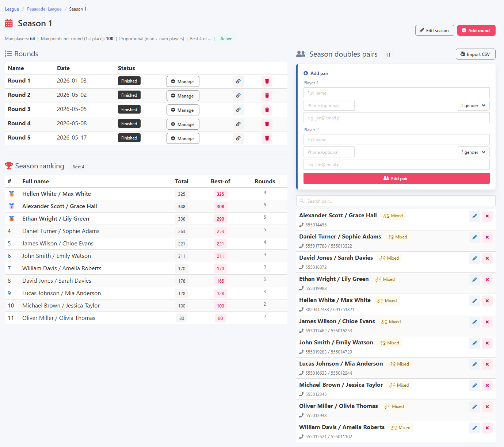Open Paaaaadel Laague breadcrumb link
Viewport: 504px width, 447px height.
click(x=44, y=9)
